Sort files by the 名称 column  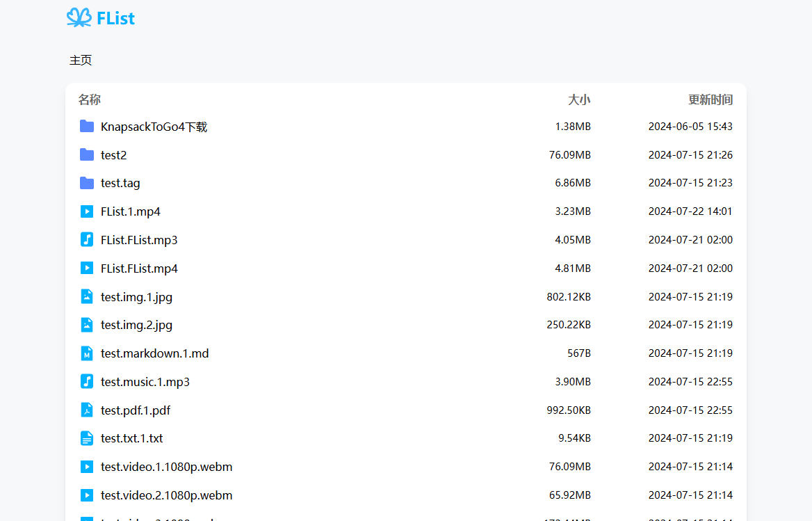(x=90, y=99)
